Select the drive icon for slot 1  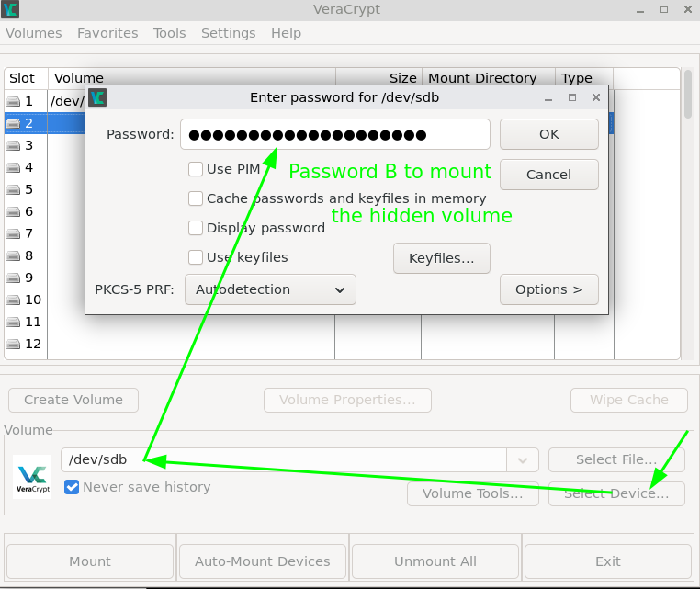13,102
